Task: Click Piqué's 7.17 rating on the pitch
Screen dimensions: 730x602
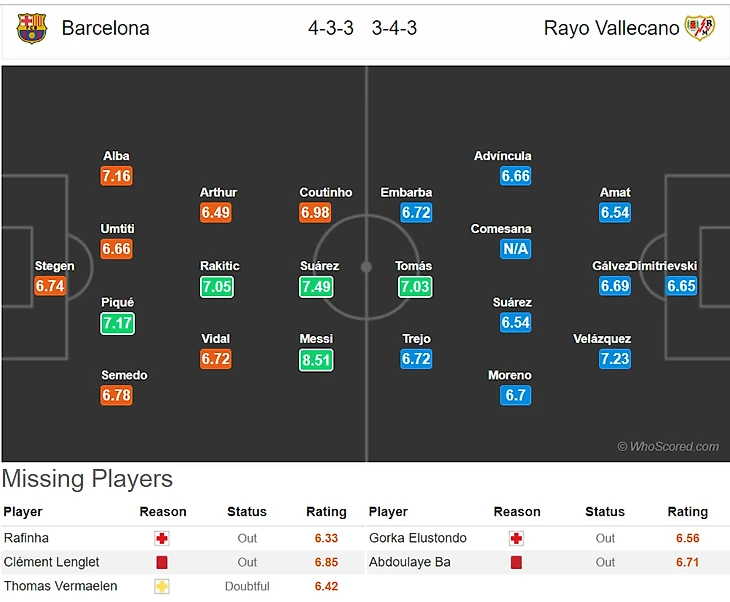Action: pyautogui.click(x=117, y=323)
